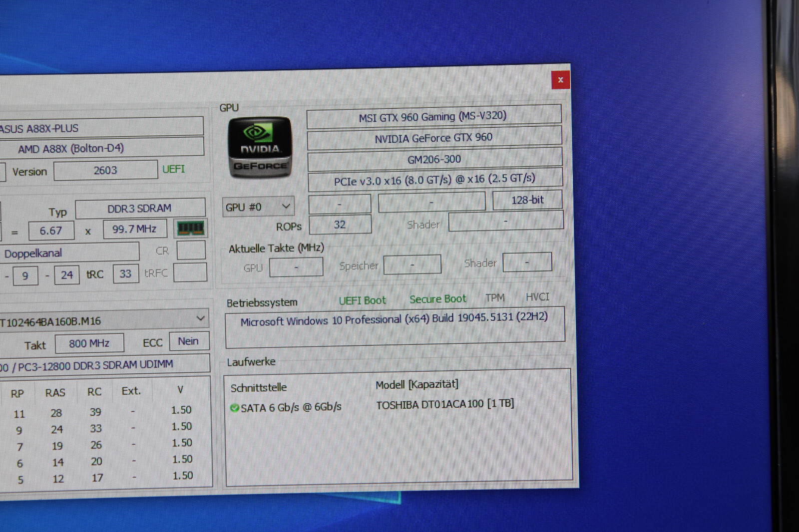This screenshot has width=799, height=532.
Task: Click the tRC value 33
Action: (x=126, y=273)
